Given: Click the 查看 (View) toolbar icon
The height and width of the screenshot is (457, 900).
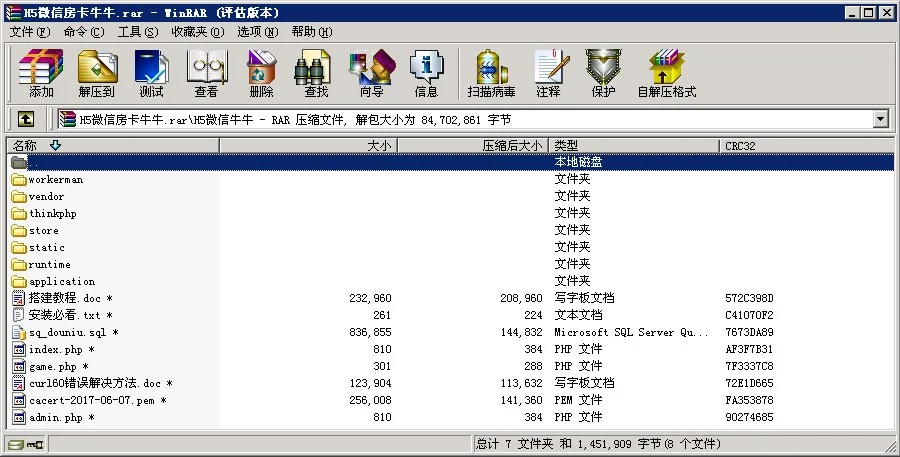Looking at the screenshot, I should coord(206,73).
